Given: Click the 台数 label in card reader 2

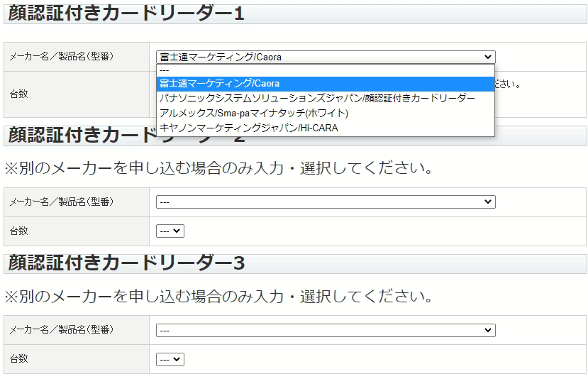Looking at the screenshot, I should click(x=19, y=231).
